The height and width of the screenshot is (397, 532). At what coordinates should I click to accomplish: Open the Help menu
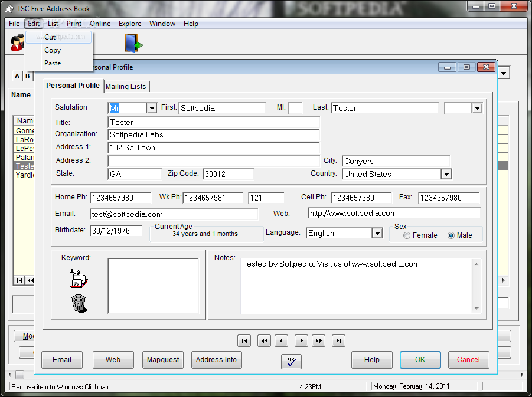coord(191,24)
